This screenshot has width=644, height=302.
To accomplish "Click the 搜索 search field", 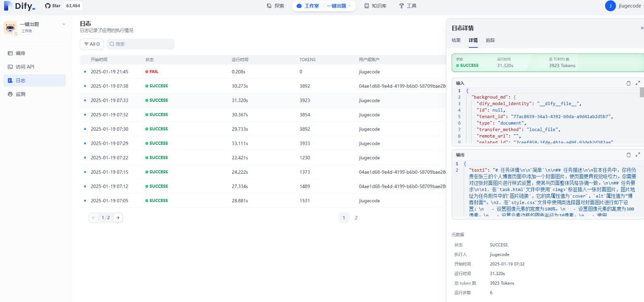I will coord(143,44).
